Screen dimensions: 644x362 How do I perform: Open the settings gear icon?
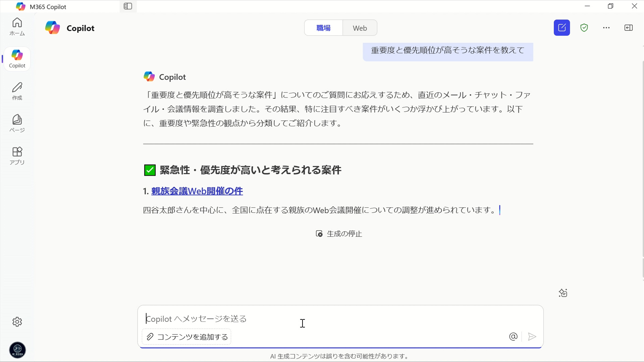coord(17,322)
